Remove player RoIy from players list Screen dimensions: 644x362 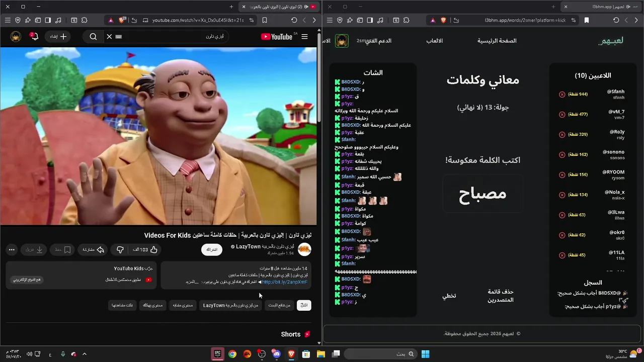(x=562, y=135)
